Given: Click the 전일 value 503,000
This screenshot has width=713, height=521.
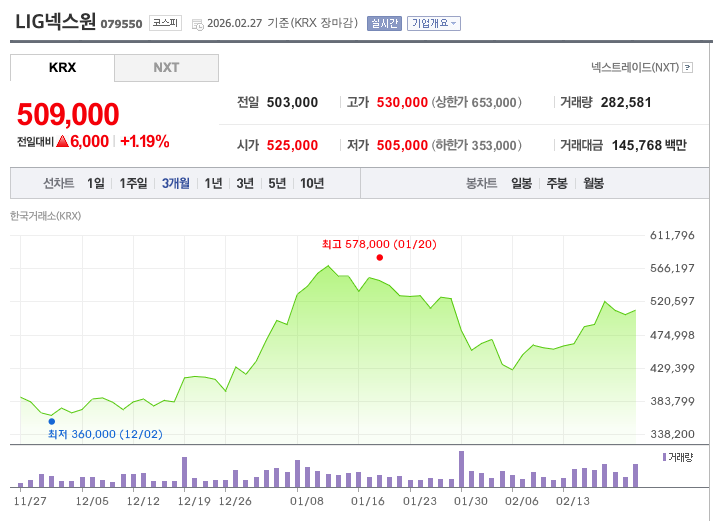Looking at the screenshot, I should tap(292, 102).
